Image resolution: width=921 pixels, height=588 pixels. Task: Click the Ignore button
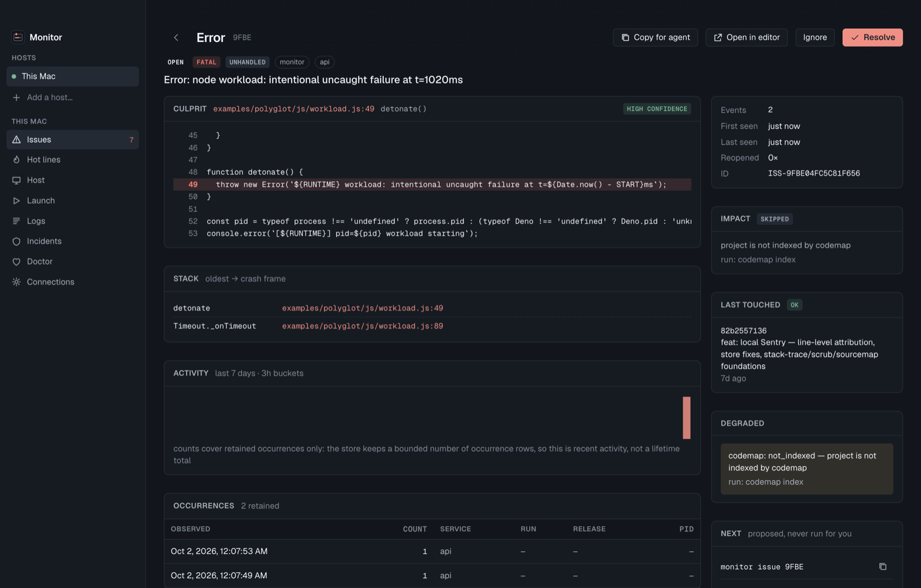[x=815, y=37]
